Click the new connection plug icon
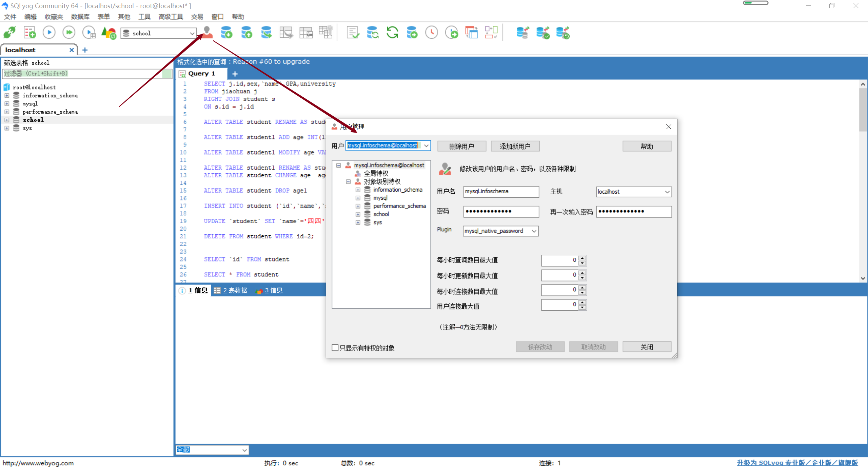This screenshot has height=468, width=868. (x=9, y=33)
